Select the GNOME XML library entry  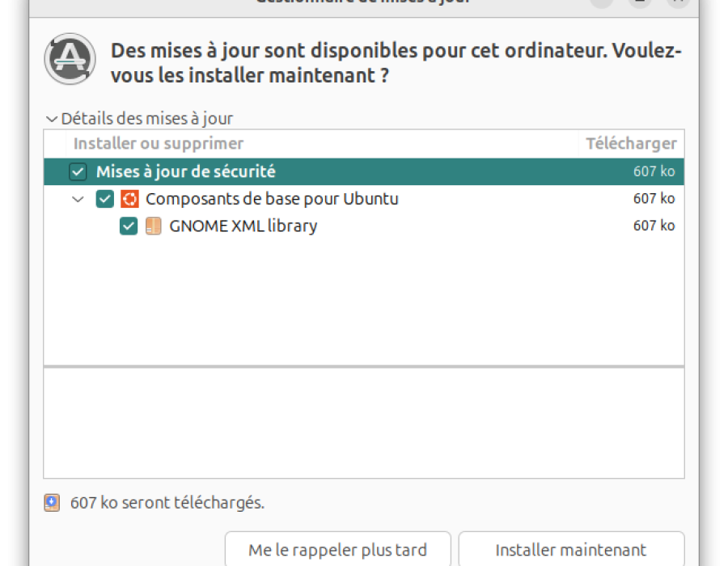click(x=243, y=226)
